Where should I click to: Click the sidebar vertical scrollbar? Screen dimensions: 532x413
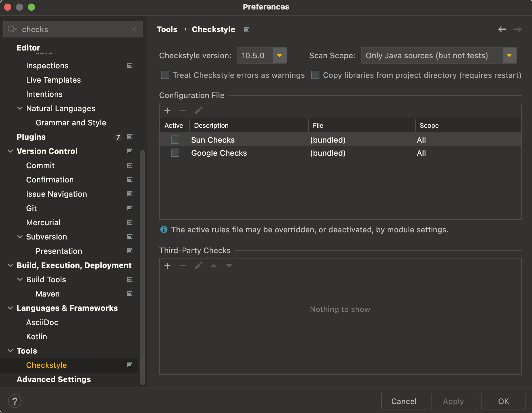point(142,267)
